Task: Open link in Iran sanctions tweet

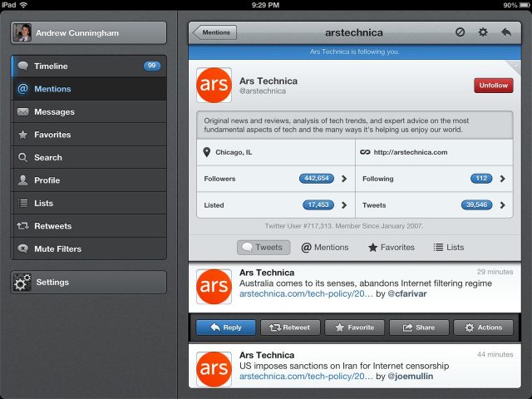Action: [306, 377]
